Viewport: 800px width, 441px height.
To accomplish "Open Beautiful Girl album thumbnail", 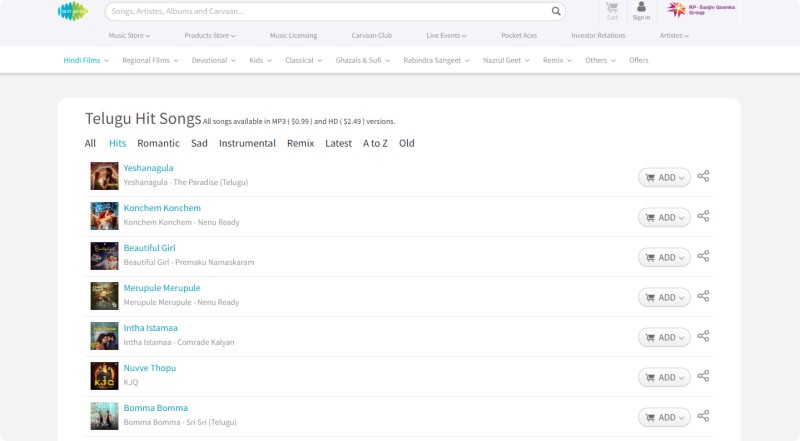I will click(104, 256).
